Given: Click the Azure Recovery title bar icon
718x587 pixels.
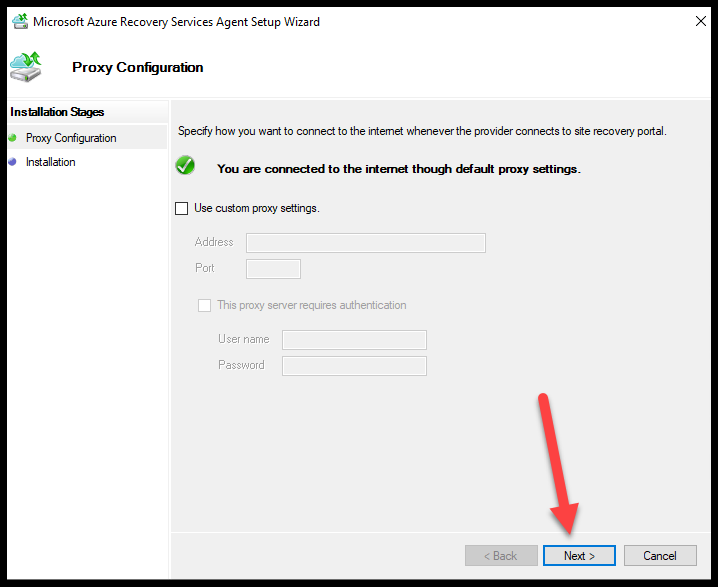Looking at the screenshot, I should coord(20,22).
